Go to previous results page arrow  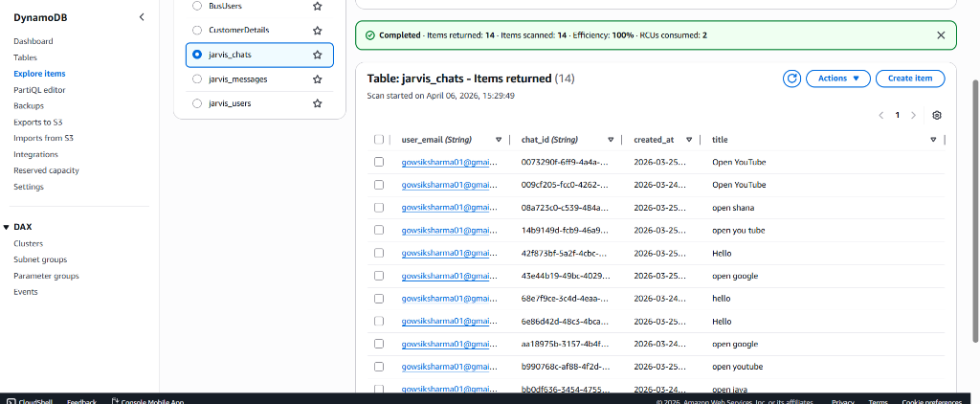(x=881, y=115)
